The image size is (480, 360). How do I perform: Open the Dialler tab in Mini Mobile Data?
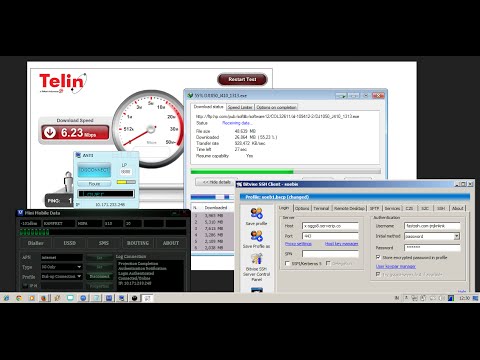[36, 243]
